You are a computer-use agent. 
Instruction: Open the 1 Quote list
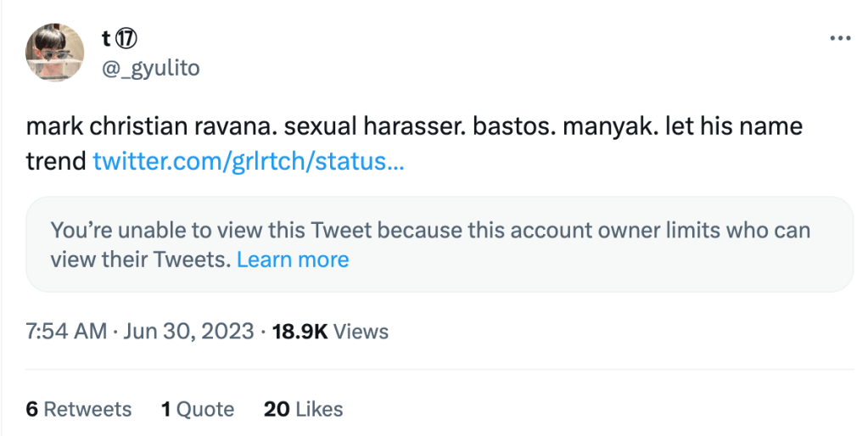(x=197, y=409)
